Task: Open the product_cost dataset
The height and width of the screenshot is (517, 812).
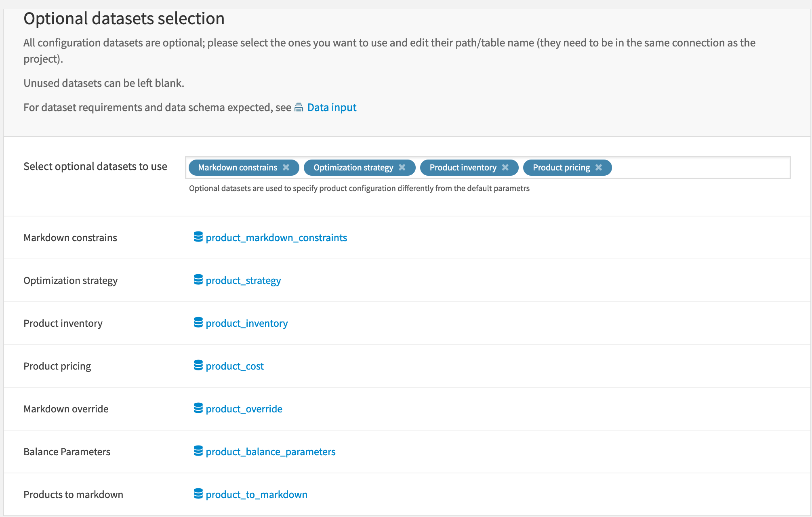Action: pyautogui.click(x=234, y=366)
